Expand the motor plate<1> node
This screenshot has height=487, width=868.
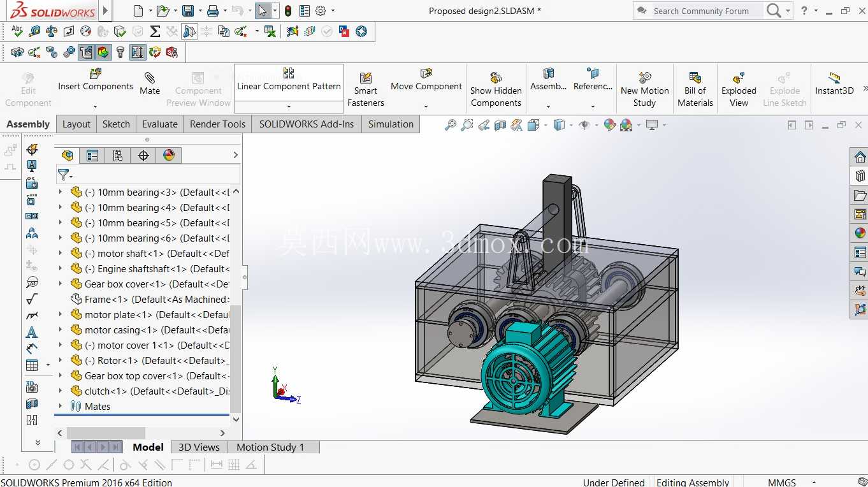tap(61, 314)
